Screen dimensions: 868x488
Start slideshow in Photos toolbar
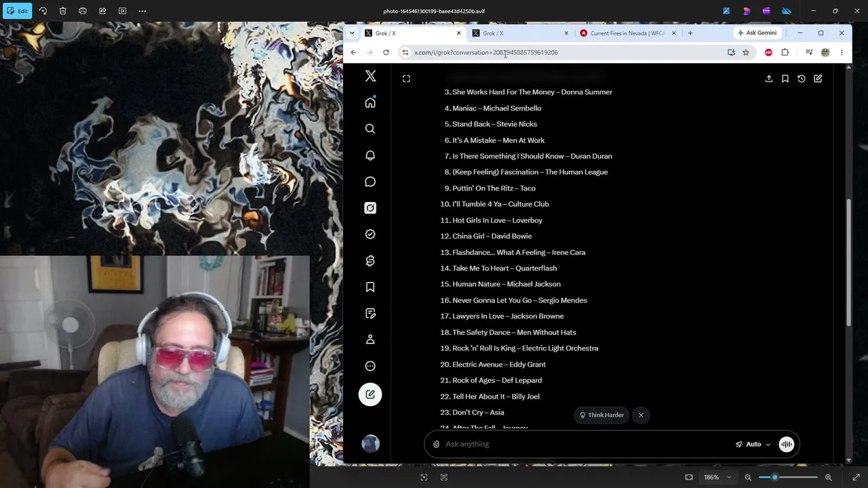(x=122, y=11)
